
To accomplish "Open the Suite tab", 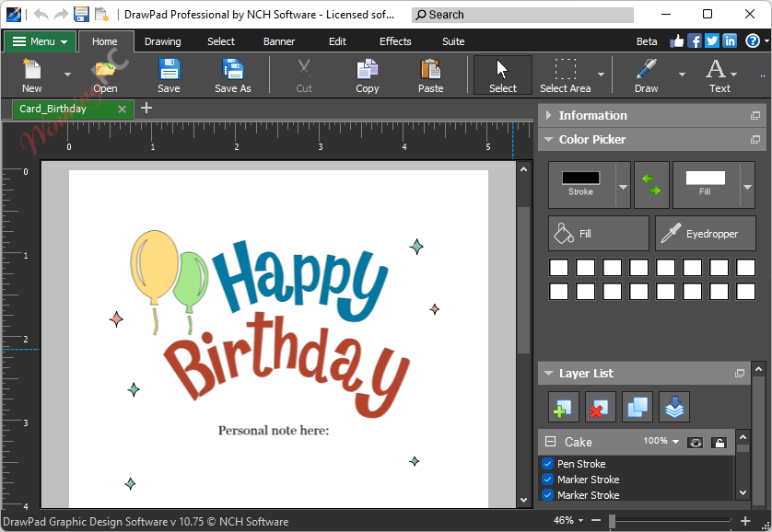I will (453, 41).
